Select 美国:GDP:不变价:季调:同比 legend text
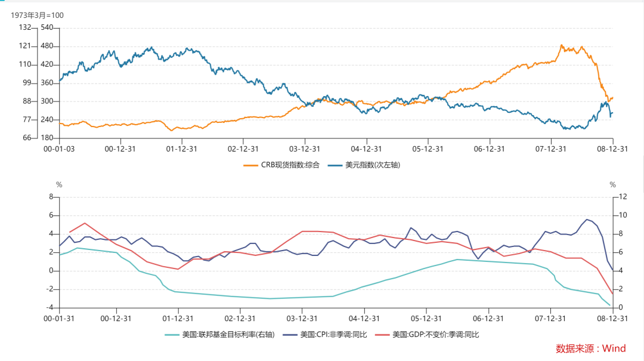This screenshot has height=361, width=644. [435, 335]
